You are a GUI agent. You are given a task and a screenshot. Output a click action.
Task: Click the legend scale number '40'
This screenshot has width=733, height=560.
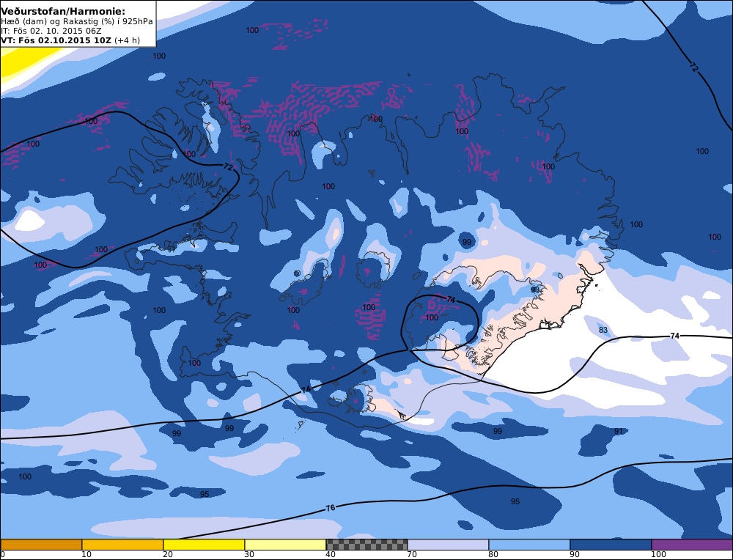(x=331, y=555)
